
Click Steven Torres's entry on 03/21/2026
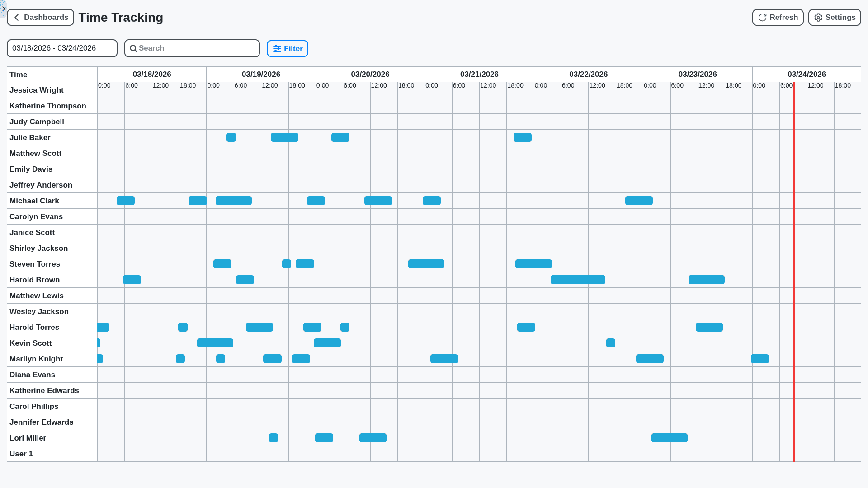(x=426, y=264)
